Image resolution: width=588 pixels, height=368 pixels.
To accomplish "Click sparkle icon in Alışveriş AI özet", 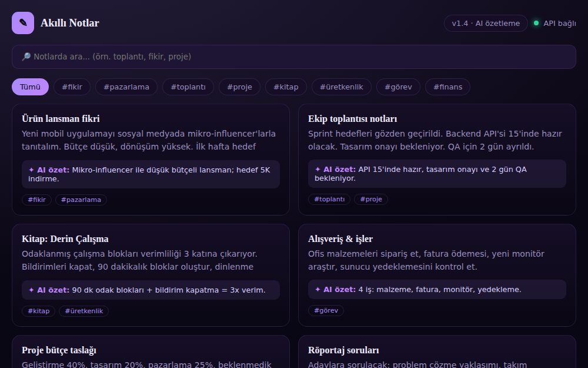I will [x=318, y=290].
